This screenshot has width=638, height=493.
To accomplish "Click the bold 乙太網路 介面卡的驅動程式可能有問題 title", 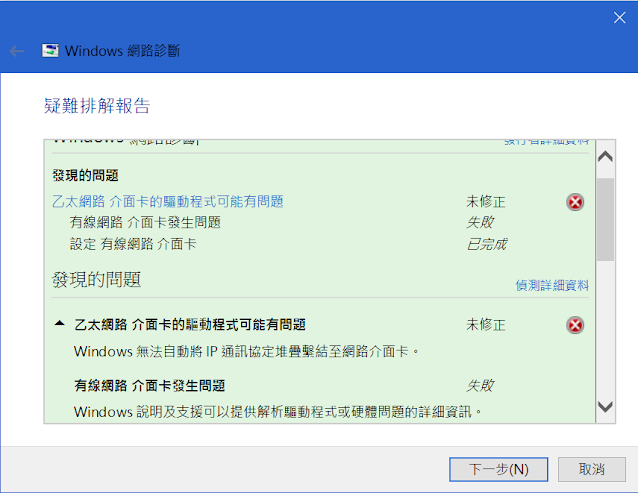I will [x=190, y=325].
